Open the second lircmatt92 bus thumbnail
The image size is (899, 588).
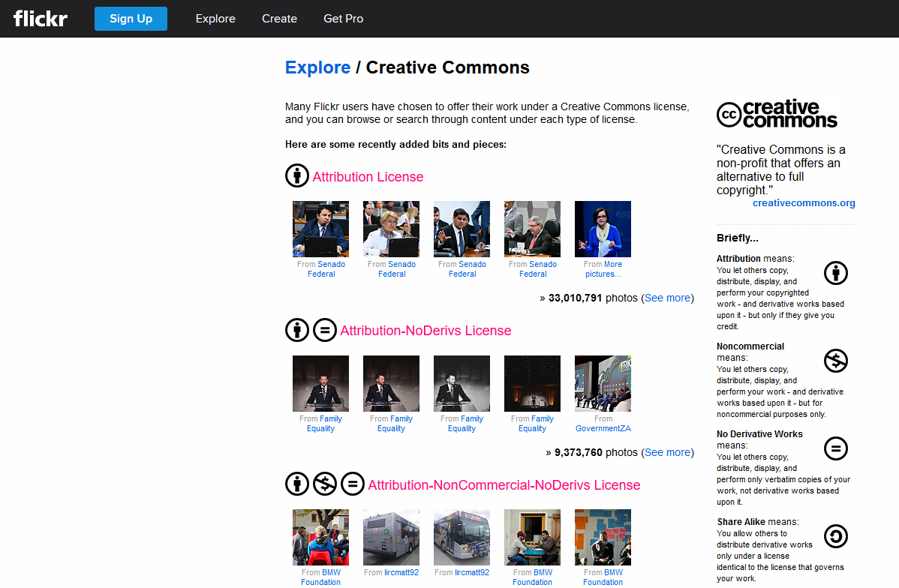[462, 538]
